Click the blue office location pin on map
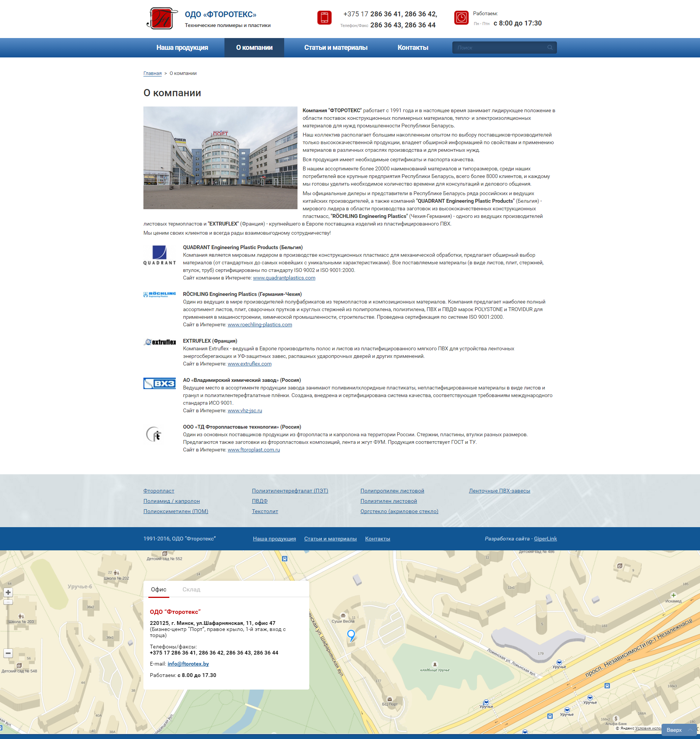The image size is (700, 739). [x=351, y=635]
